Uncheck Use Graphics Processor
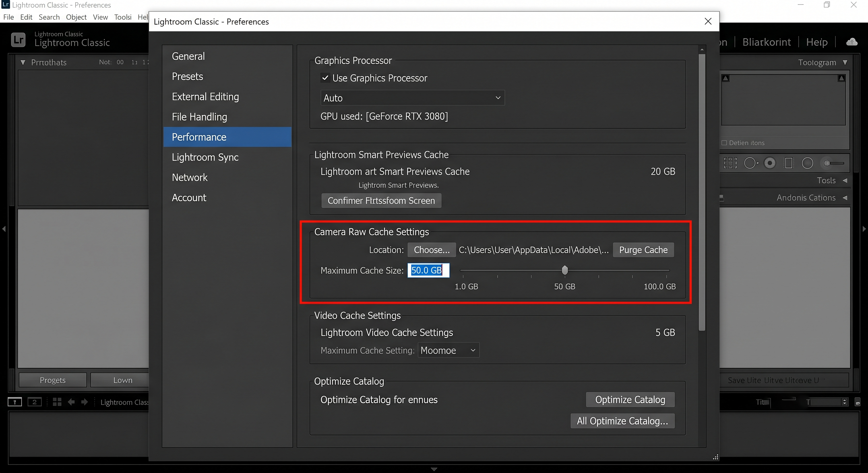Viewport: 868px width, 473px height. point(325,78)
